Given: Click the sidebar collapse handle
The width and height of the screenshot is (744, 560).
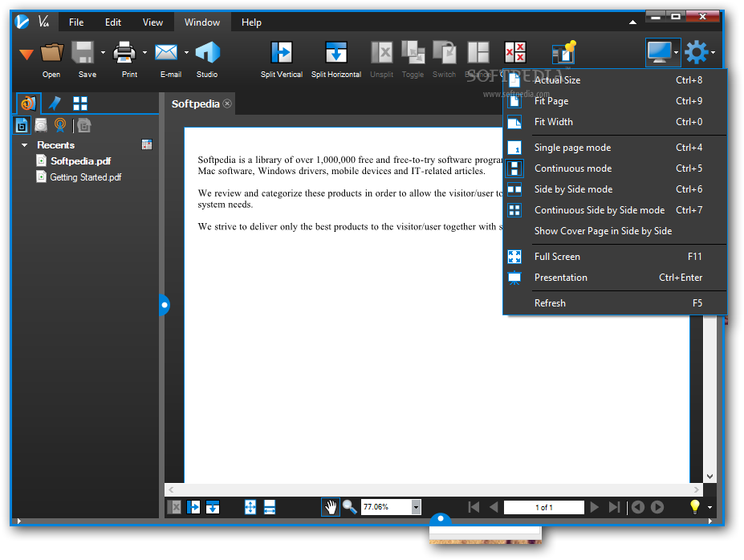Looking at the screenshot, I should pos(165,305).
